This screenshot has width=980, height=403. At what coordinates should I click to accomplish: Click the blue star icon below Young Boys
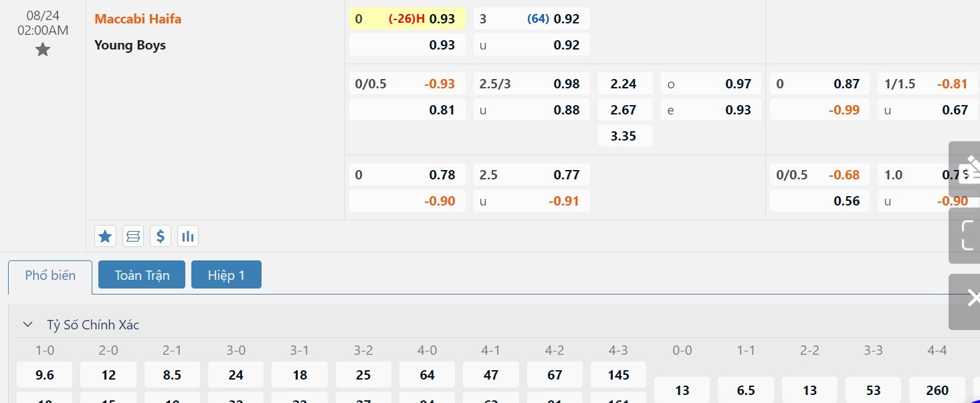tap(105, 236)
